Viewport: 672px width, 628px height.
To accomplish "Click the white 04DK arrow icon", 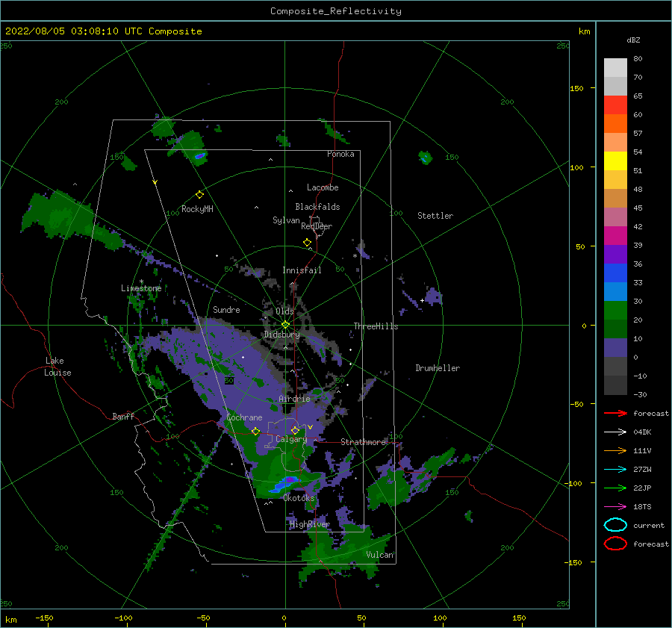I will click(x=615, y=432).
